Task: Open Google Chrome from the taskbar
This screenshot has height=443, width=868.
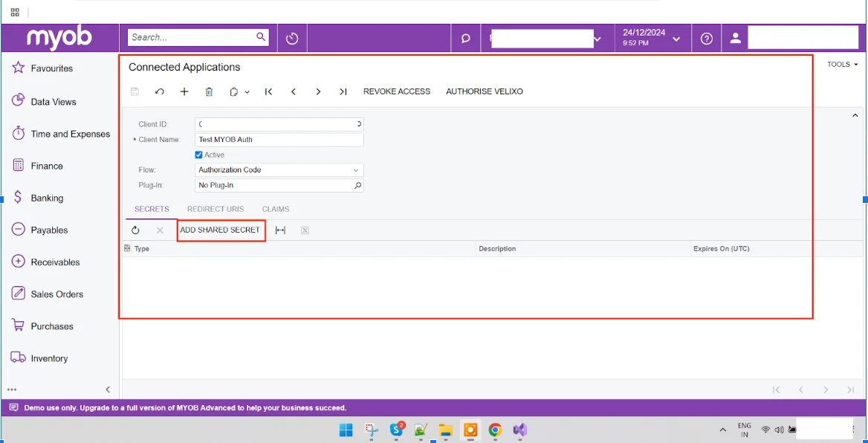Action: pyautogui.click(x=495, y=430)
